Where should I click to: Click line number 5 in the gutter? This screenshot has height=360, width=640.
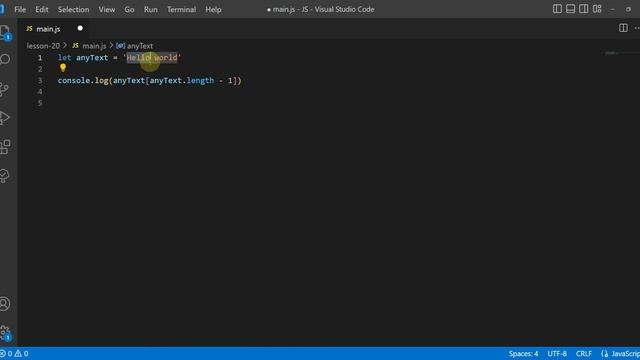click(40, 103)
